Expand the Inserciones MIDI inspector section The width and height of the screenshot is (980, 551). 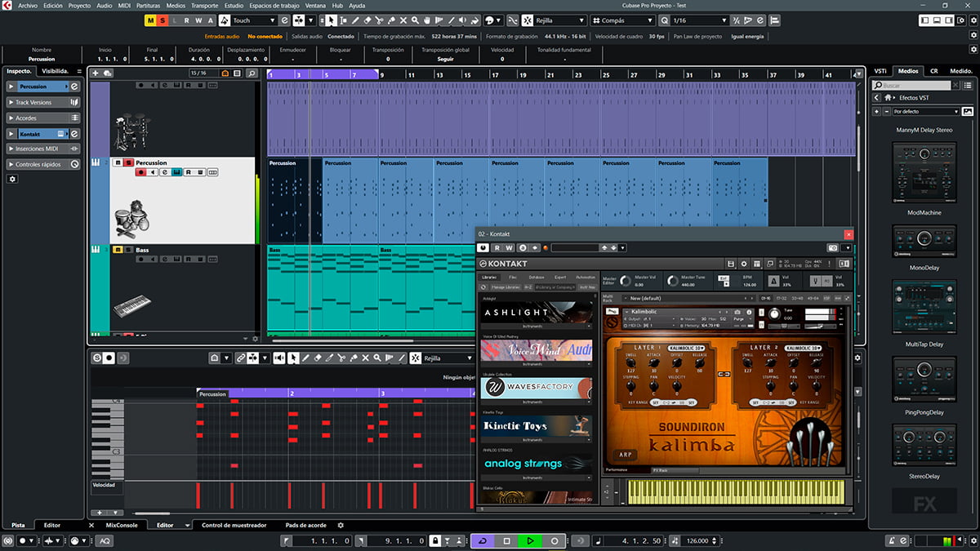click(43, 149)
